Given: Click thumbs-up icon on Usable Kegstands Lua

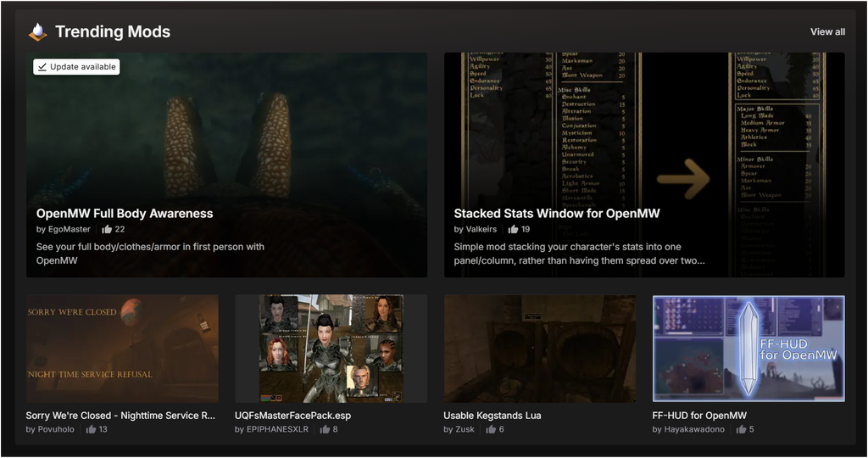Looking at the screenshot, I should [x=491, y=429].
